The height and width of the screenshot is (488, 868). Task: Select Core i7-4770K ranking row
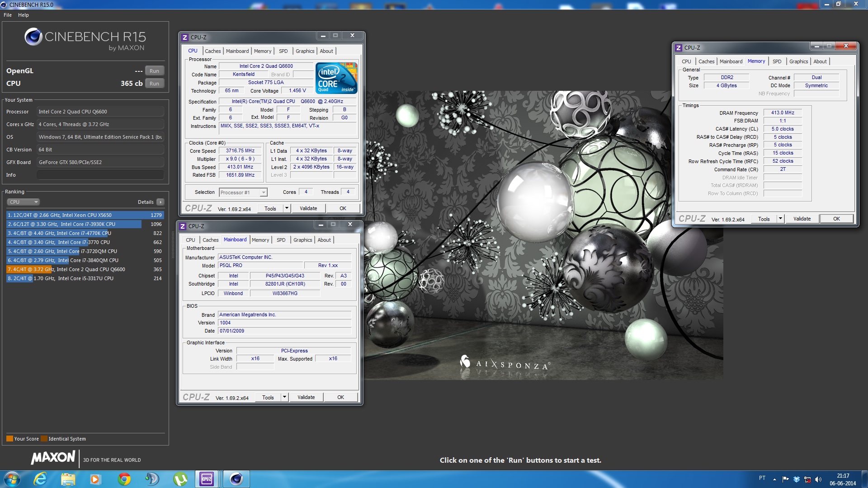click(85, 233)
